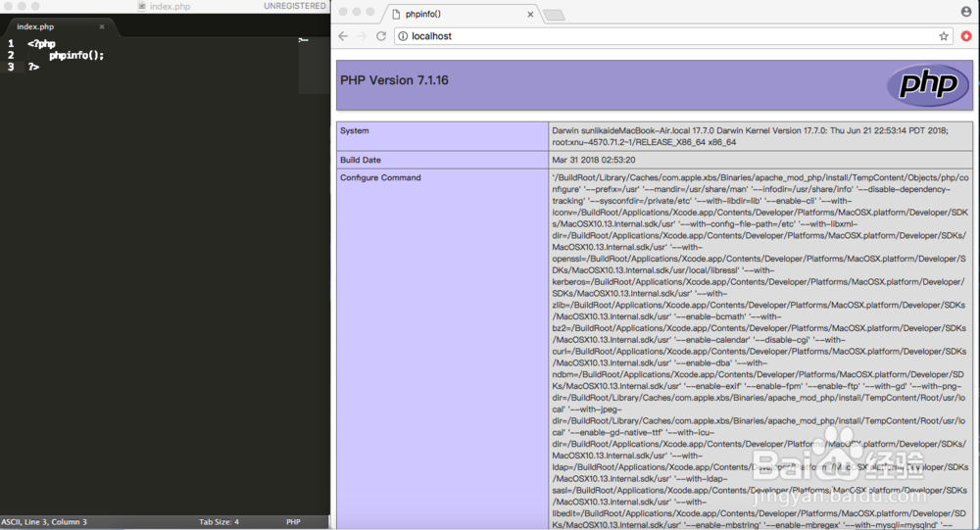Viewport: 980px width, 530px height.
Task: Click the Mar 31 2018 02:53:20 value
Action: point(594,160)
